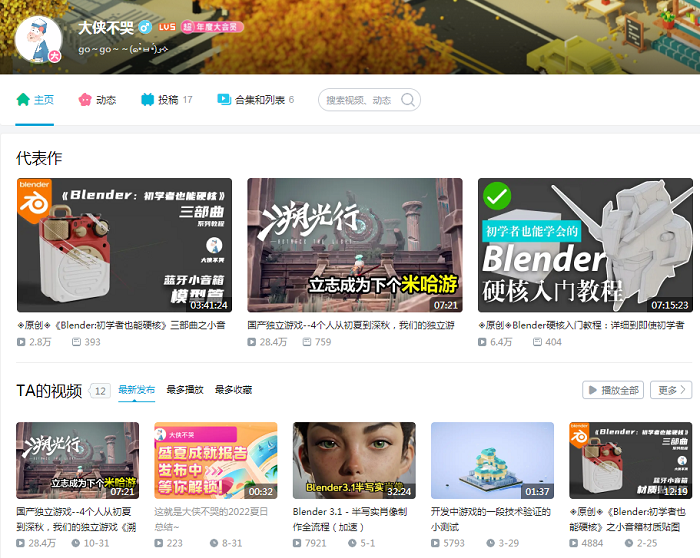The width and height of the screenshot is (700, 558).
Task: Open title Blender 3.1 - 半写实肖像制作全流程
Action: [350, 519]
